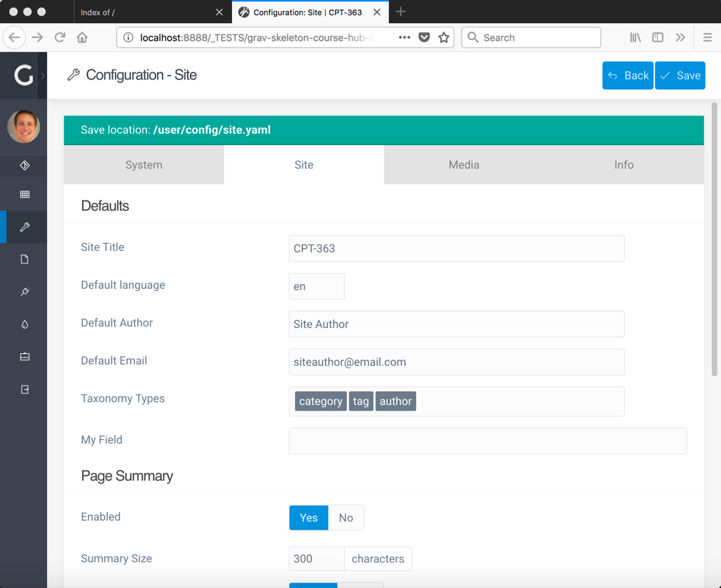Image resolution: width=721 pixels, height=588 pixels.
Task: Set Page Summary Enabled to No
Action: click(346, 518)
